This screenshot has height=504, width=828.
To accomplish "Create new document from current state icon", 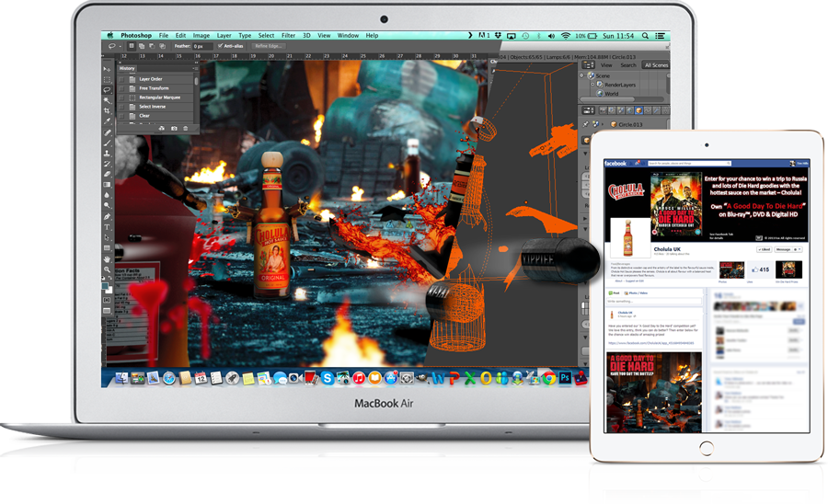I will pyautogui.click(x=162, y=128).
